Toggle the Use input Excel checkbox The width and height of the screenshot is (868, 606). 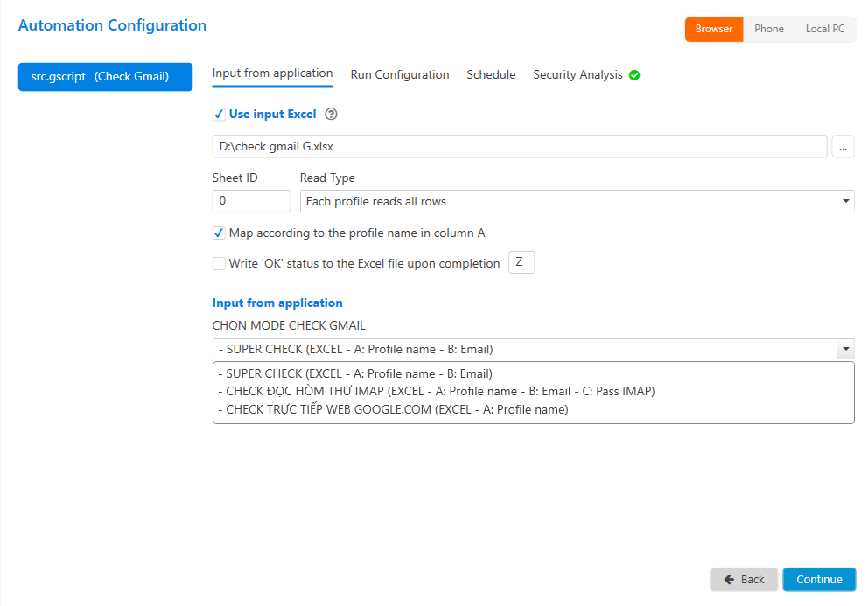[219, 115]
